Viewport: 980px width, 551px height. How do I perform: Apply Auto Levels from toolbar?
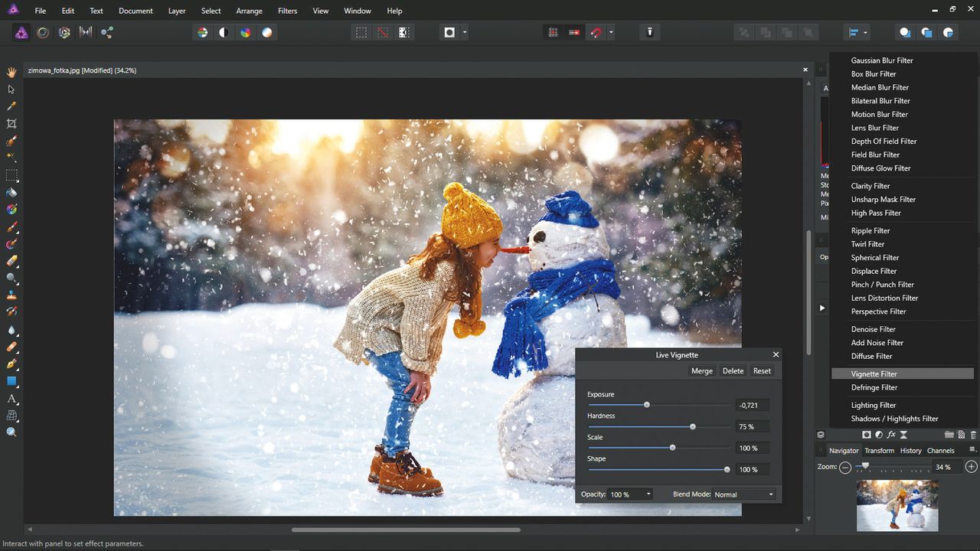(202, 32)
